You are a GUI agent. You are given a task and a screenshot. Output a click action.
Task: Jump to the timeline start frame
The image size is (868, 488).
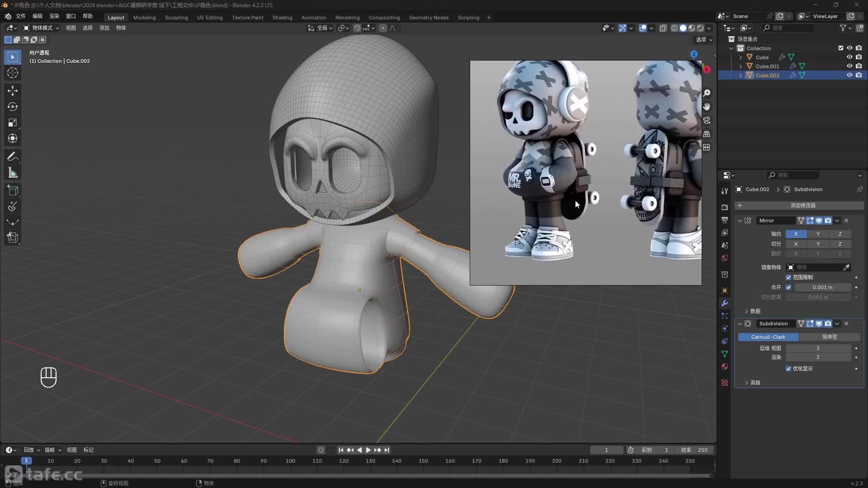pyautogui.click(x=341, y=450)
